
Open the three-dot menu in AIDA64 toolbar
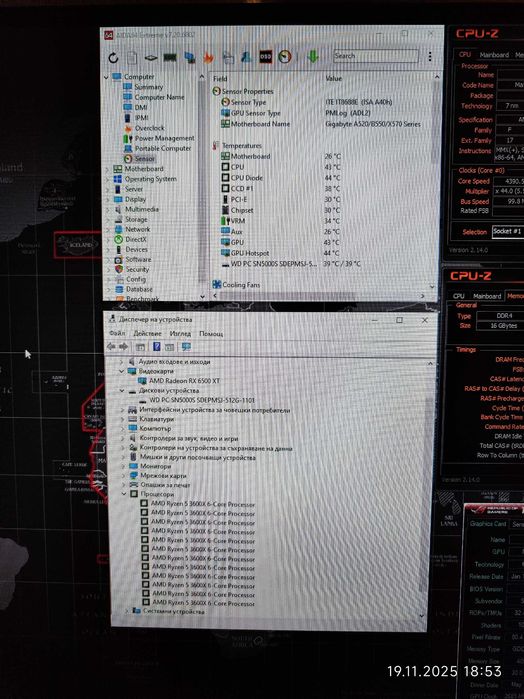click(429, 56)
